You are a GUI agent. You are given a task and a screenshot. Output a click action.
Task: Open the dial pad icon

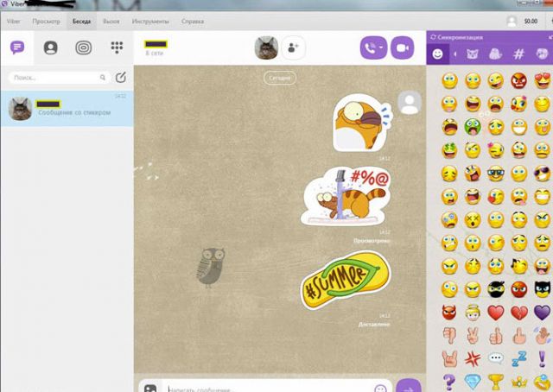(x=117, y=47)
